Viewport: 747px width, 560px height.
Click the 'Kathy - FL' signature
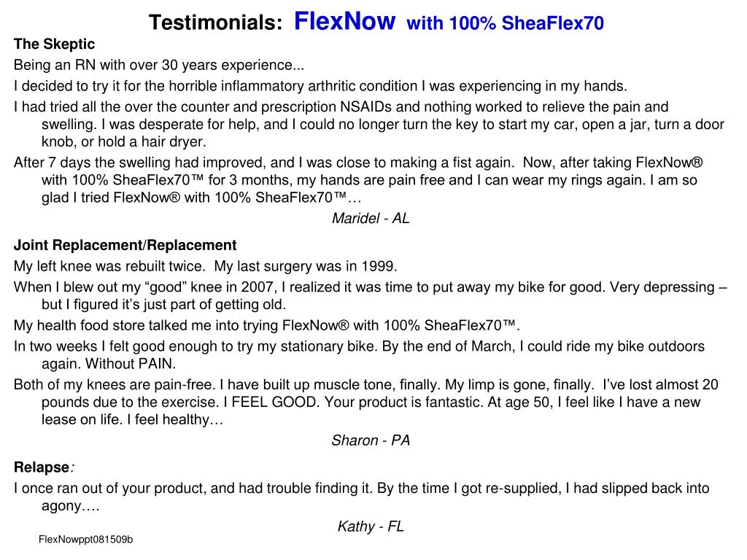[371, 526]
